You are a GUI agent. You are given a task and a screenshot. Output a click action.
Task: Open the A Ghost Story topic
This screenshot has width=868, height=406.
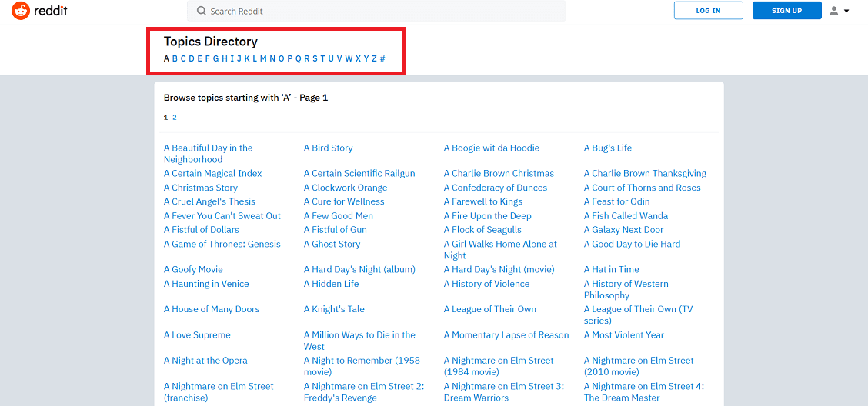332,245
